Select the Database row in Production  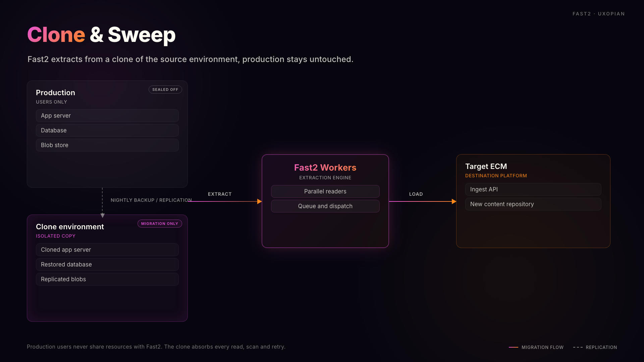[x=107, y=130]
